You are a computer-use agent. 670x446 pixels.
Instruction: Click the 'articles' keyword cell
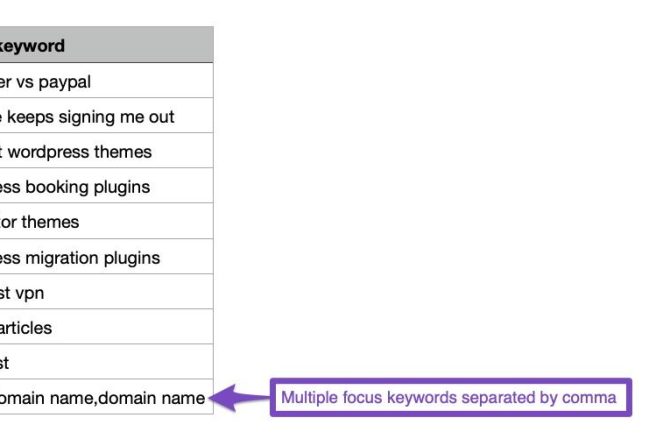tap(106, 327)
